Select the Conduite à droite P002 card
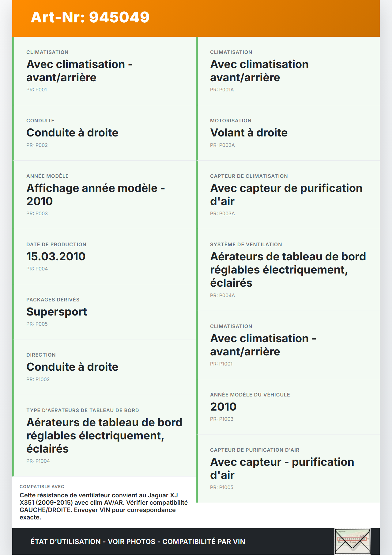This screenshot has height=555, width=392. coord(104,133)
